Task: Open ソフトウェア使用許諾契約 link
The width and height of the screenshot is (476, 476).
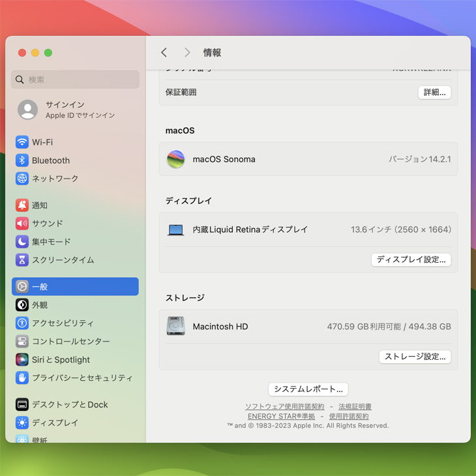Action: pyautogui.click(x=284, y=407)
